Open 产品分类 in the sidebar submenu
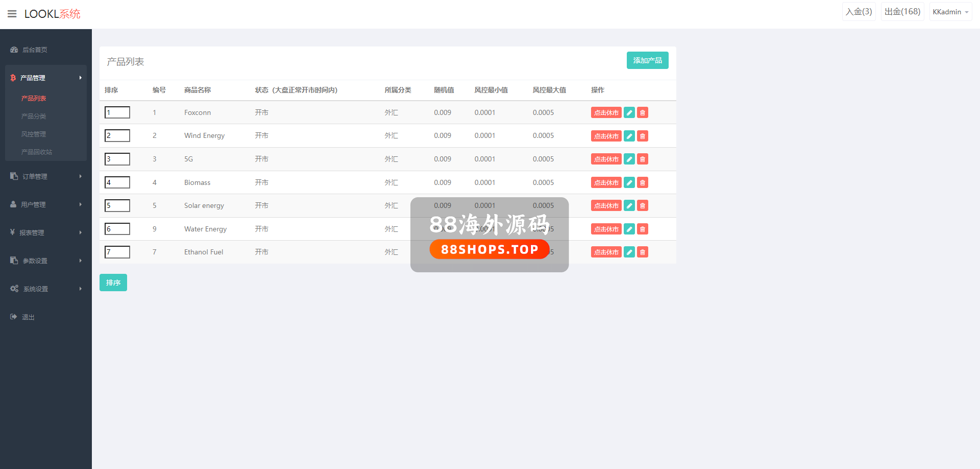This screenshot has width=980, height=469. tap(34, 116)
